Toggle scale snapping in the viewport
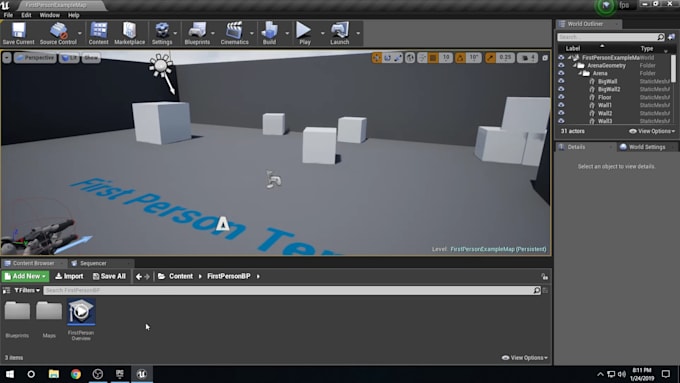This screenshot has height=383, width=680. pos(490,58)
